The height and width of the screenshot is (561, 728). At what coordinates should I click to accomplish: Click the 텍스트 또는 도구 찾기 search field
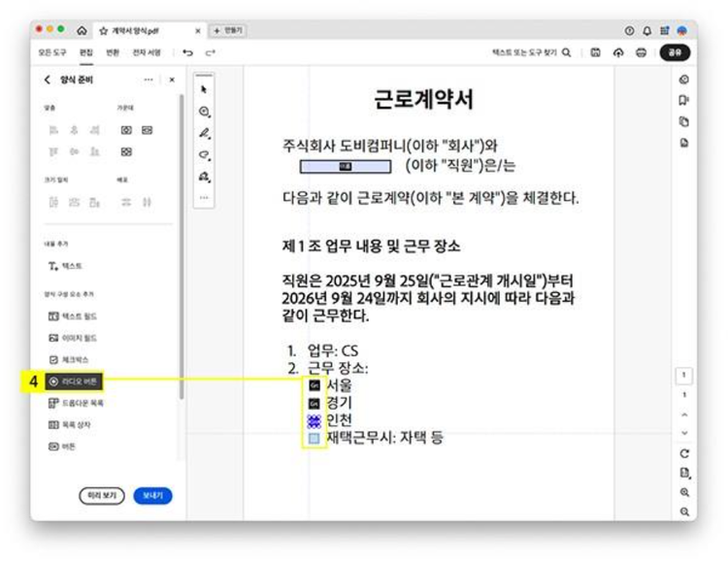(532, 52)
